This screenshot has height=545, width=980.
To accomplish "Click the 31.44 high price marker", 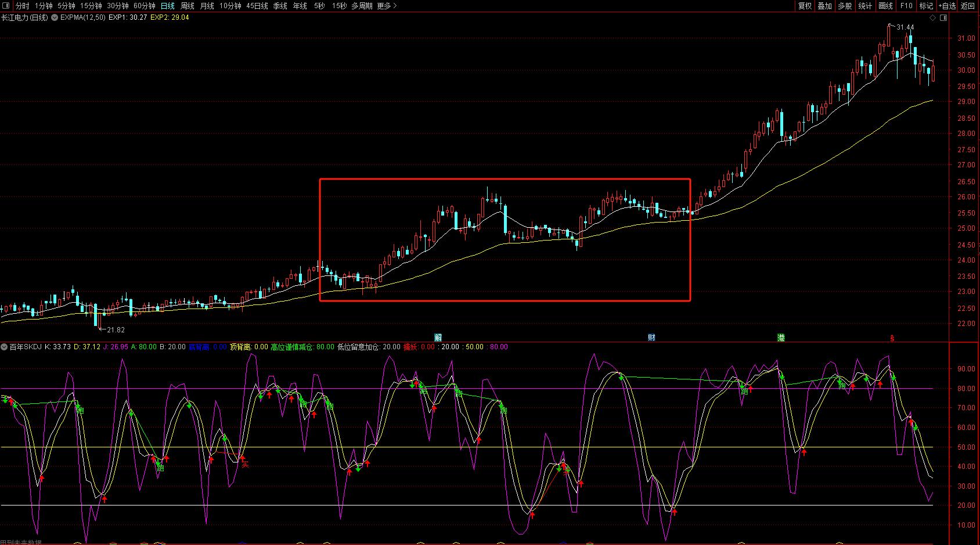I will click(905, 27).
